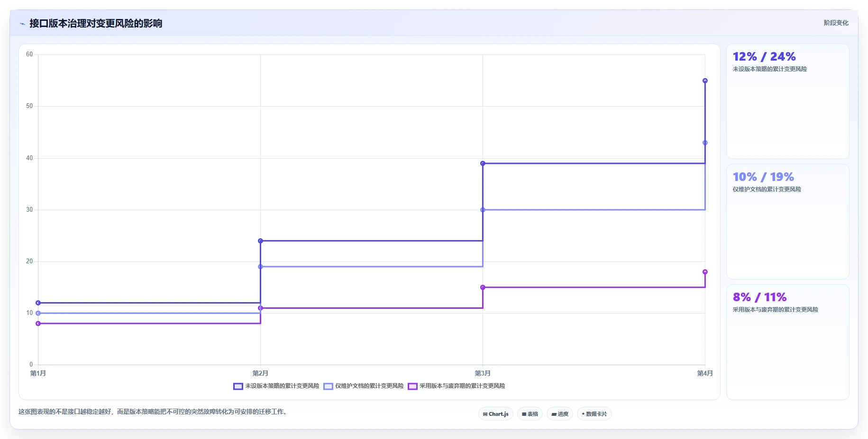The image size is (868, 439).
Task: Click the 接口版本治理对变更风险的影响 title
Action: [96, 23]
